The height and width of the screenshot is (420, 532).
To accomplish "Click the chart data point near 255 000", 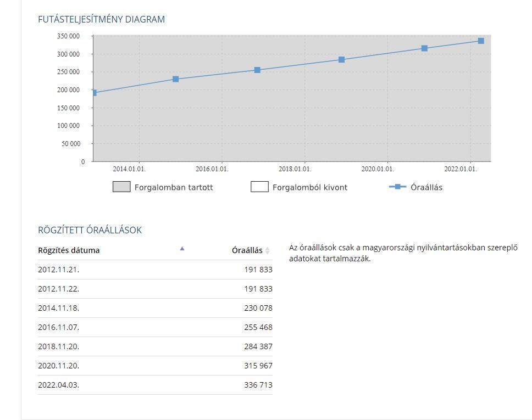I will pyautogui.click(x=257, y=70).
